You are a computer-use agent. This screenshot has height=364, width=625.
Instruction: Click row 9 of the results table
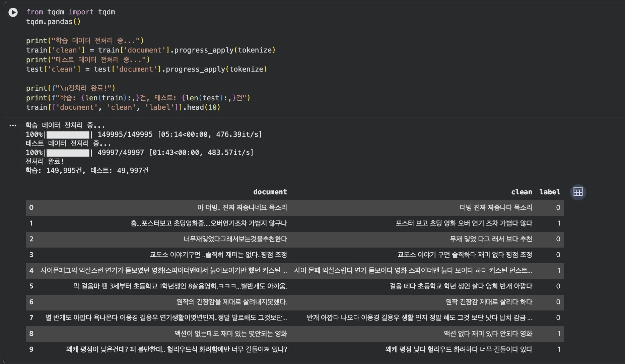[x=31, y=349]
